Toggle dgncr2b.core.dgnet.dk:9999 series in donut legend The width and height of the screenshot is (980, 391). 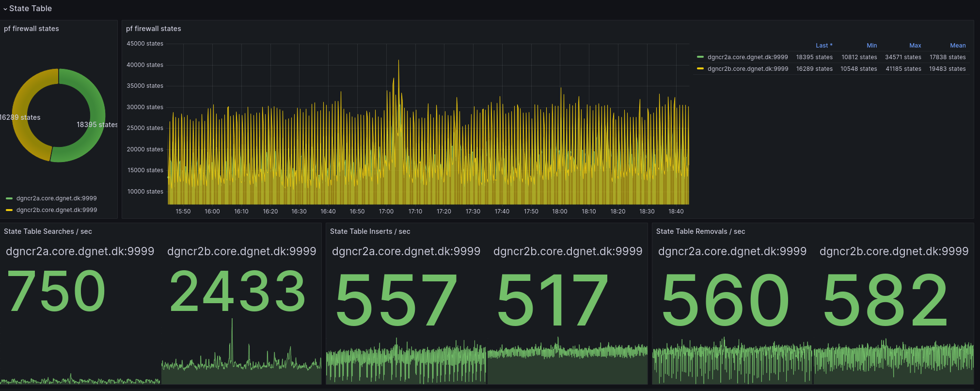tap(57, 210)
